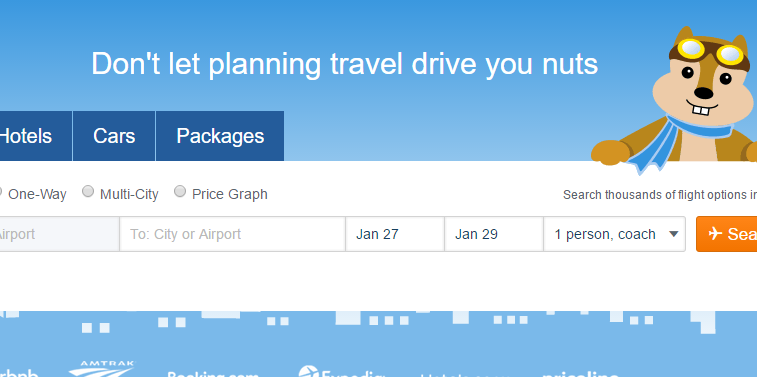Open the 1 person, coach dropdown

(x=615, y=234)
